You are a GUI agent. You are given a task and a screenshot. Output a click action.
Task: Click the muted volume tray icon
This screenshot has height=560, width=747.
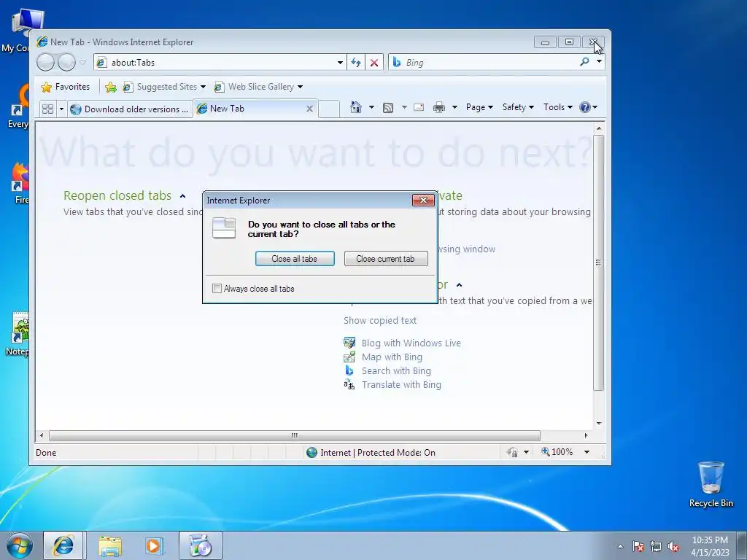click(673, 547)
